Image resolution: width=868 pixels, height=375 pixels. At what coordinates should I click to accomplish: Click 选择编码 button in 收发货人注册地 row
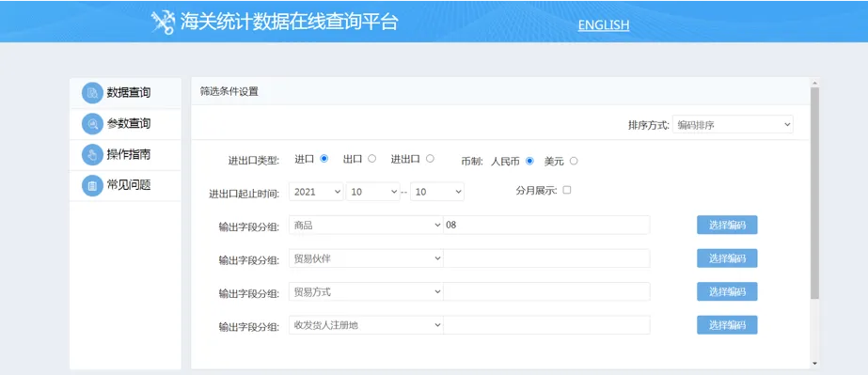[x=727, y=325]
